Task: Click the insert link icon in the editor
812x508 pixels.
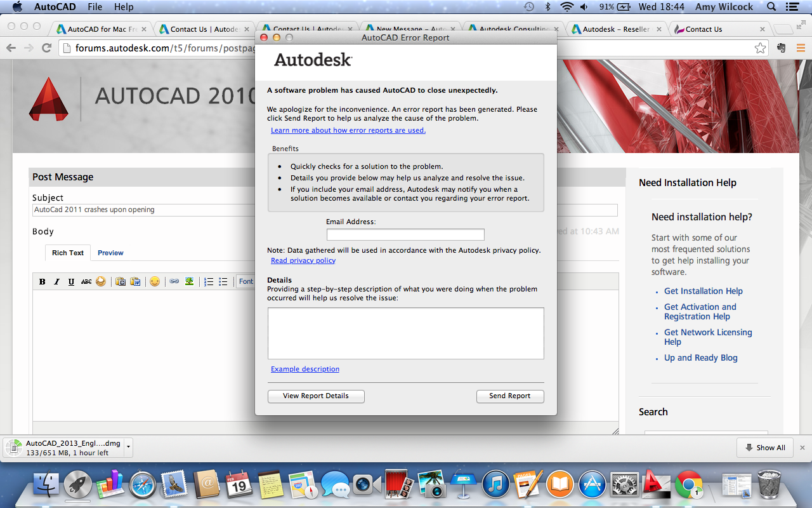Action: click(174, 281)
